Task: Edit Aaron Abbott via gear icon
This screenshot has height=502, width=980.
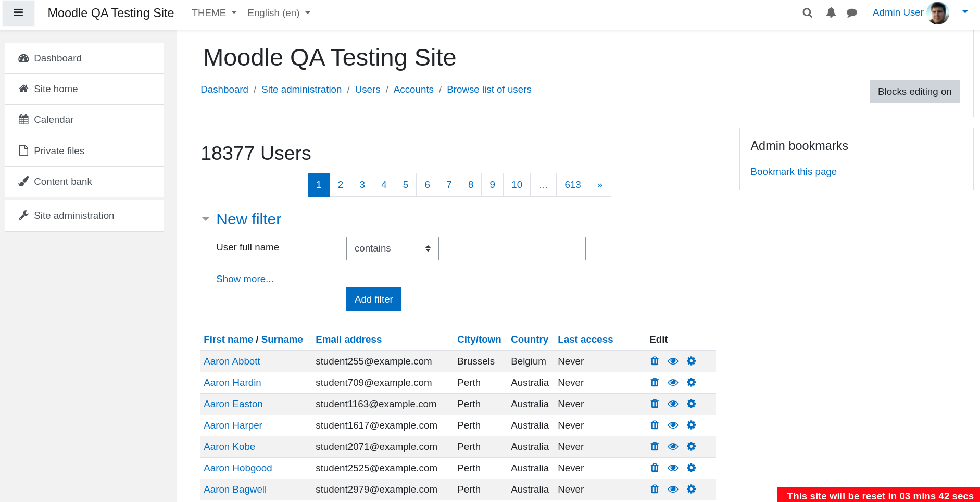Action: (691, 361)
